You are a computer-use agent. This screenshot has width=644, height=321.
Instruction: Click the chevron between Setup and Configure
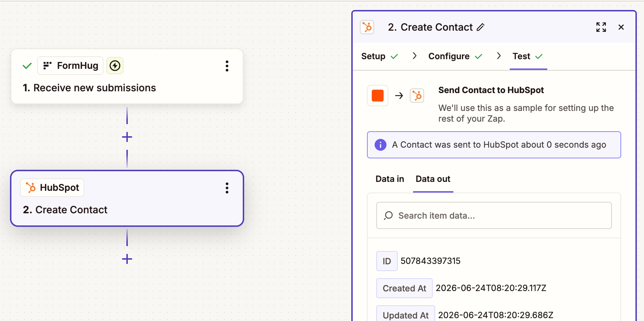(x=414, y=56)
